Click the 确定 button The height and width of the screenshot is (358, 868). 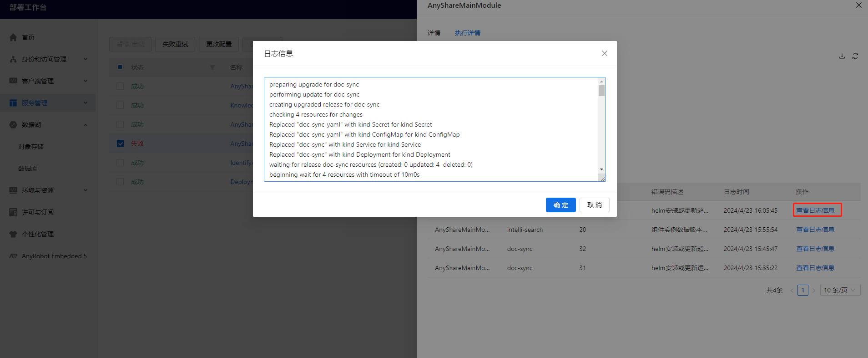pos(561,205)
